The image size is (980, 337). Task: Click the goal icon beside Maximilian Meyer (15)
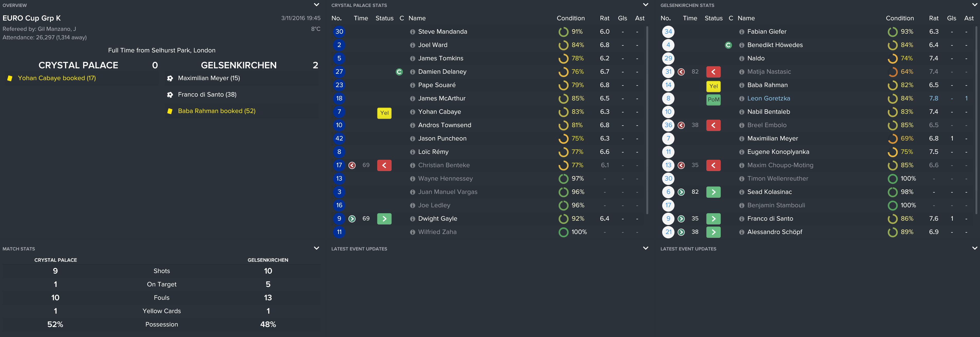[x=170, y=78]
